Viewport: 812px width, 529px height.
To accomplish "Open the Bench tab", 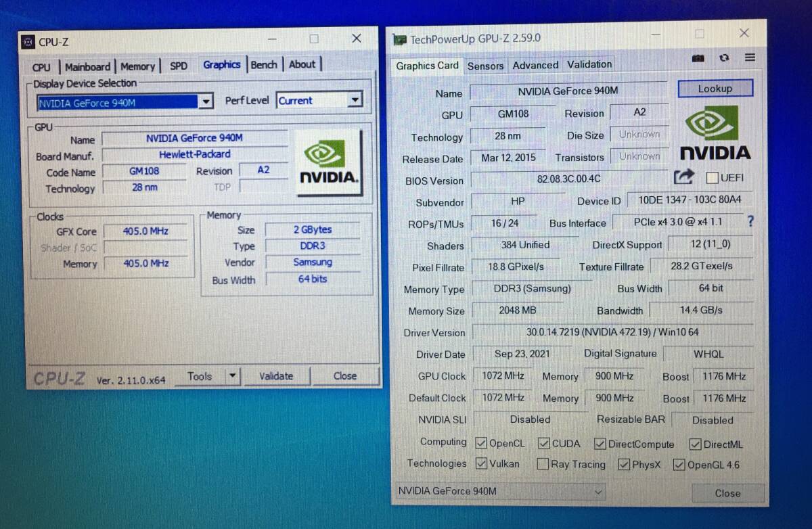I will pyautogui.click(x=264, y=65).
